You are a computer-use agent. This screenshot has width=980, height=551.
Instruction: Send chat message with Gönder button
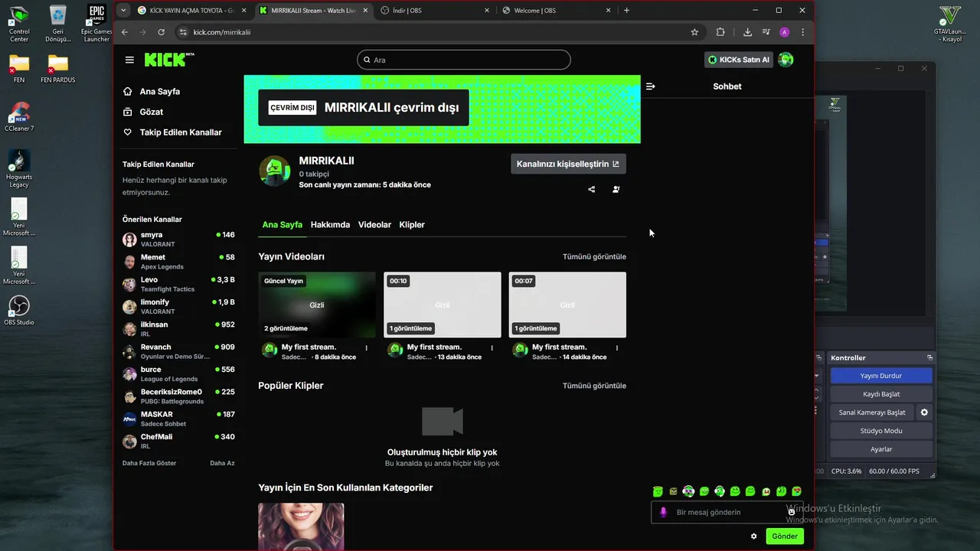coord(785,536)
